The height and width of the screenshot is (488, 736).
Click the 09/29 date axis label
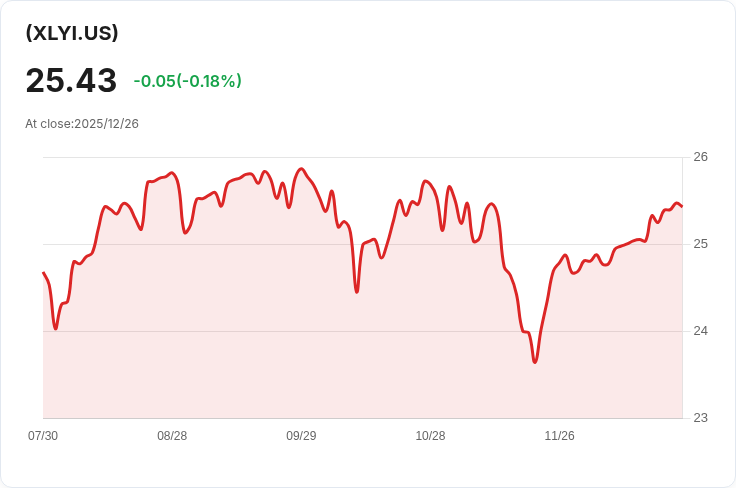pyautogui.click(x=301, y=436)
